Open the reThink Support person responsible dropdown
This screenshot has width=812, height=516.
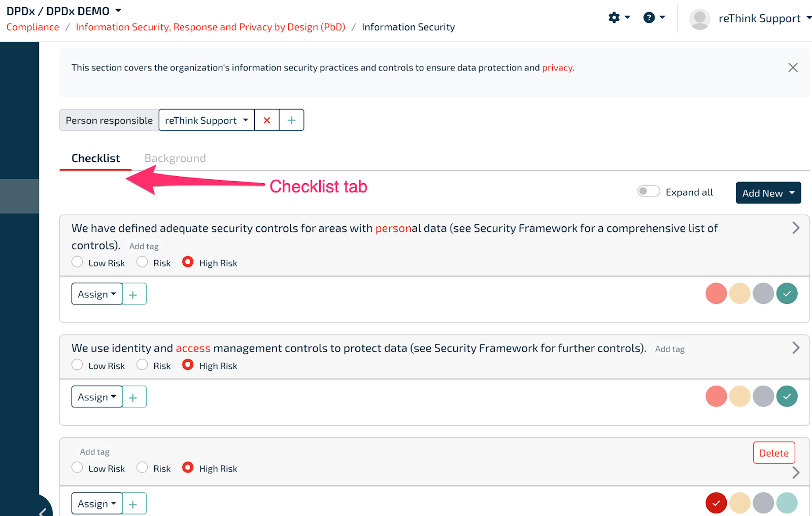pyautogui.click(x=206, y=120)
